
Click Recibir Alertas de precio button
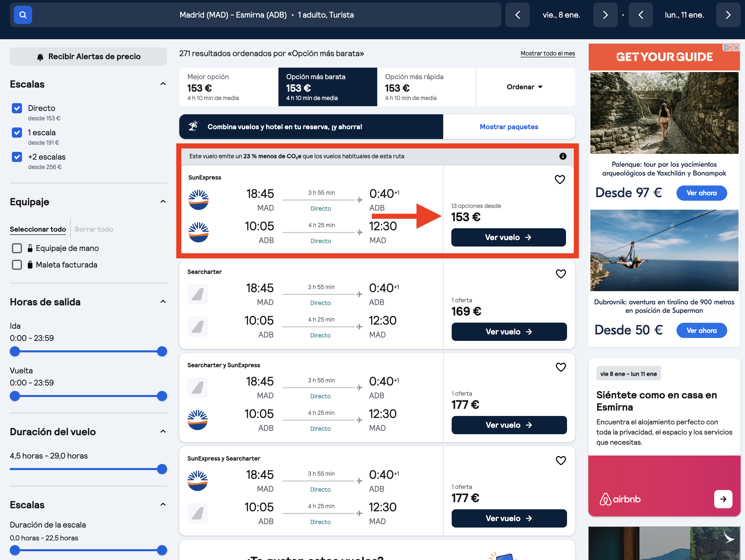pos(88,56)
